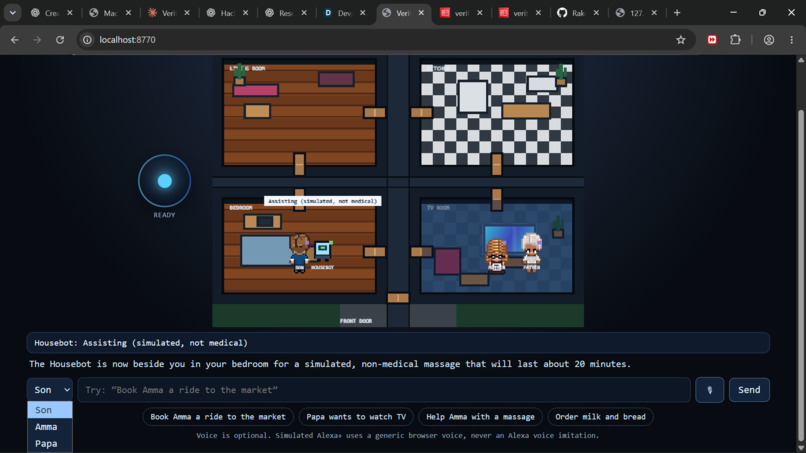
Task: Select Son in the dropdown list
Action: coord(49,410)
